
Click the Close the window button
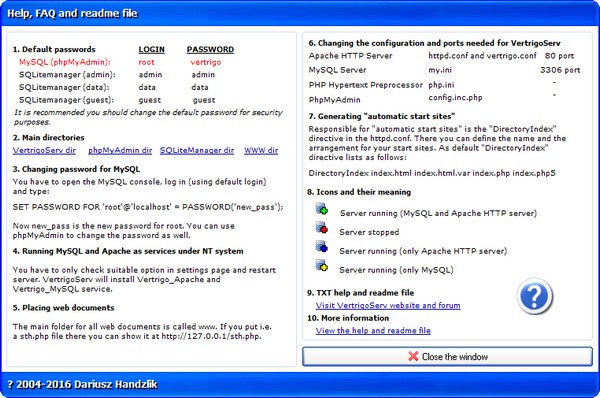click(x=447, y=356)
